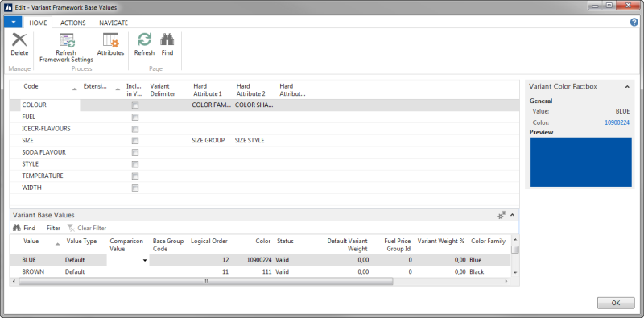
Task: Tick the COLOUR row checkbox
Action: (135, 105)
